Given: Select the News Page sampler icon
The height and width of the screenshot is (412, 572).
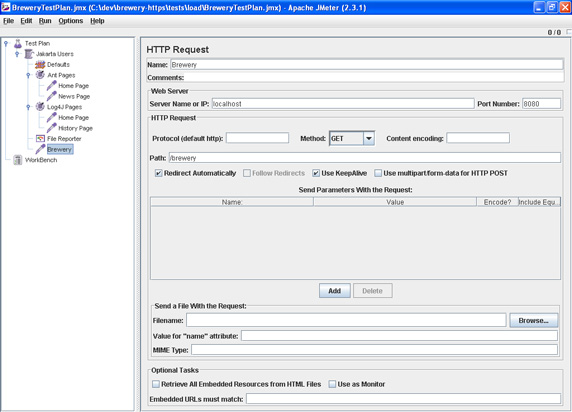Looking at the screenshot, I should click(x=51, y=96).
